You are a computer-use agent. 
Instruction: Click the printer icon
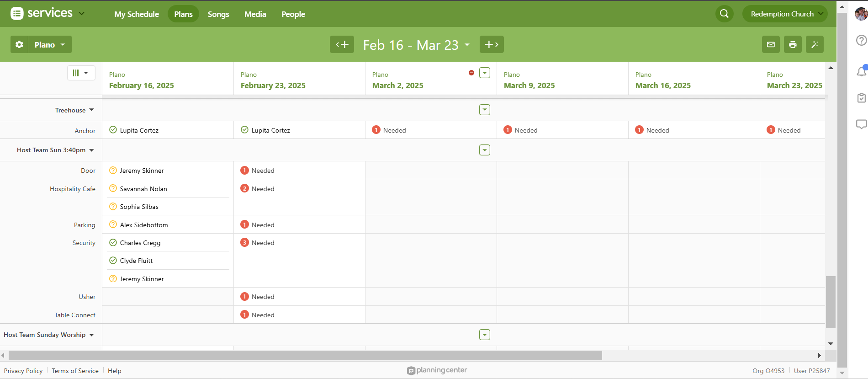tap(793, 44)
